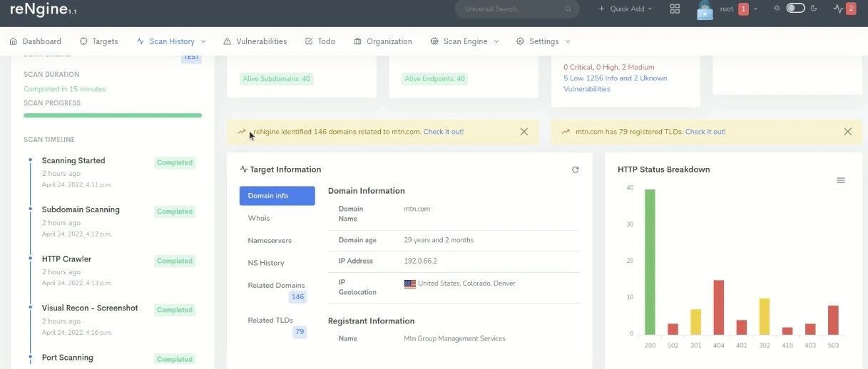Open the HTTP Status Breakdown chart menu icon
868x369 pixels.
point(841,180)
